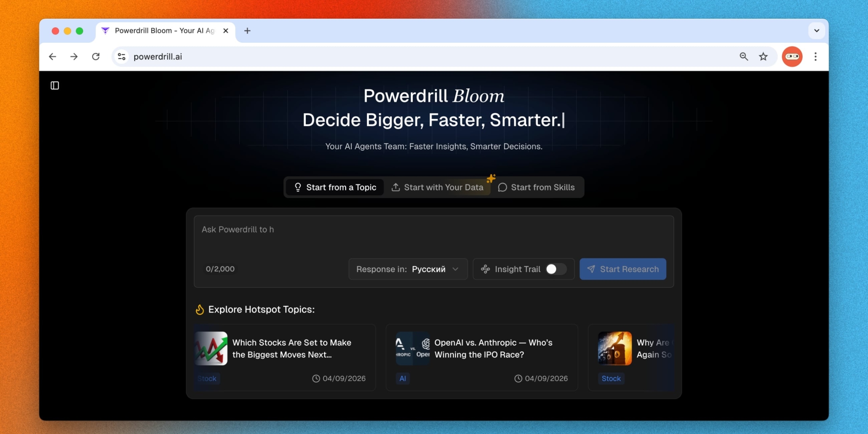Click the flame icon beside Explore Hotspot Topics

click(199, 309)
